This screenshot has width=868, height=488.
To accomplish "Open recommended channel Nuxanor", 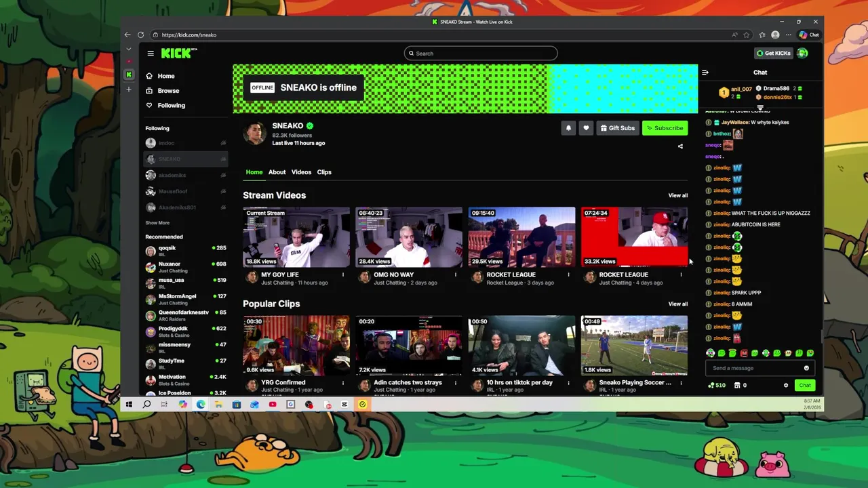I will pyautogui.click(x=186, y=267).
